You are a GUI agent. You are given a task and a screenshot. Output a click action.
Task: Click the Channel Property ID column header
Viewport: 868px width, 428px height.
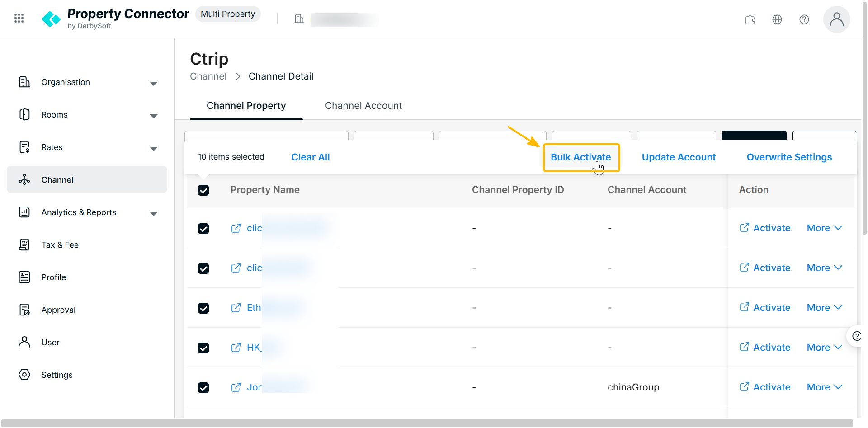(x=518, y=190)
